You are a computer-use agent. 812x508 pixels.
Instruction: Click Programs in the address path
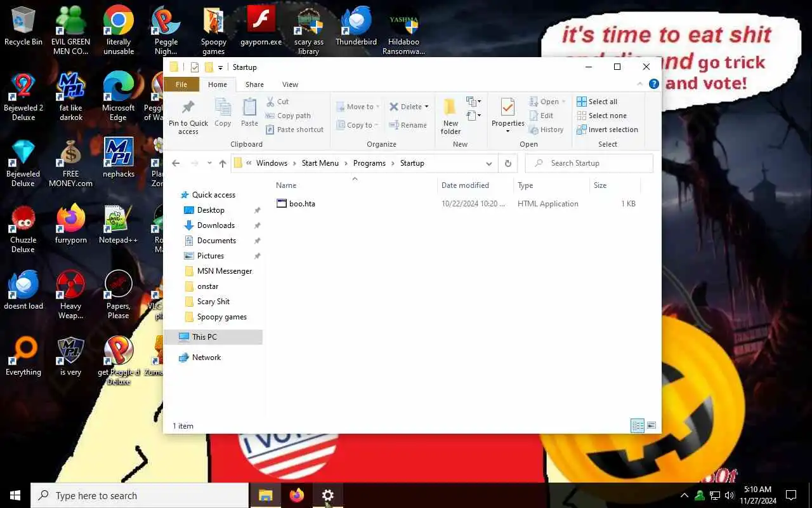coord(369,163)
